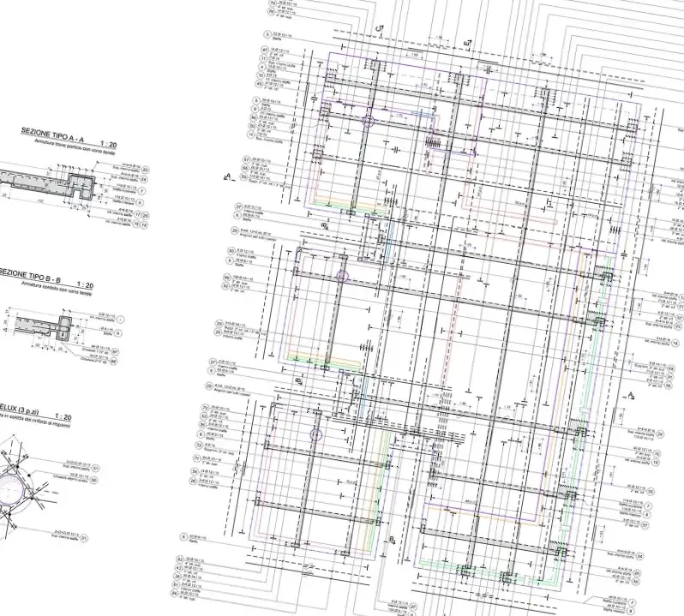The image size is (684, 616).
Task: Select the middle blue circle on the plan
Action: (342, 276)
